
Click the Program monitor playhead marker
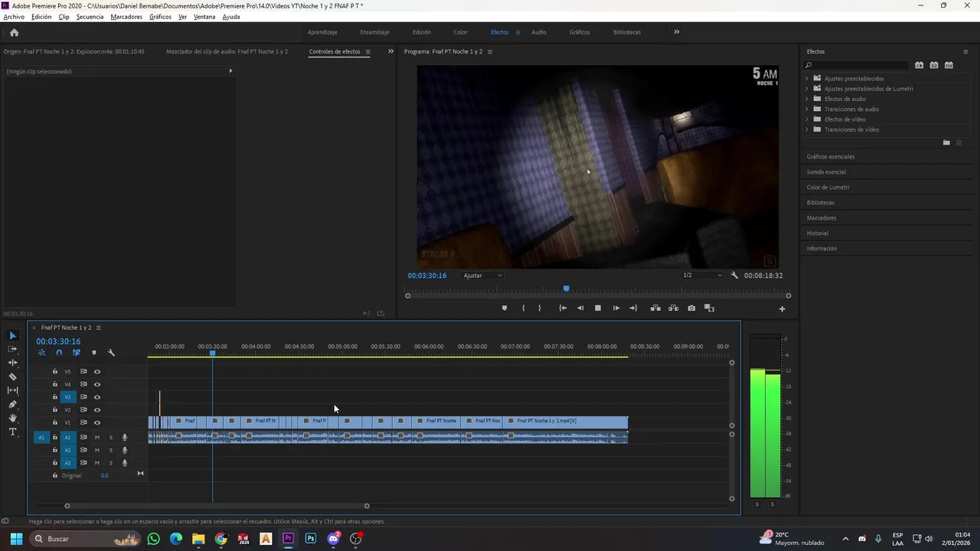(x=567, y=289)
